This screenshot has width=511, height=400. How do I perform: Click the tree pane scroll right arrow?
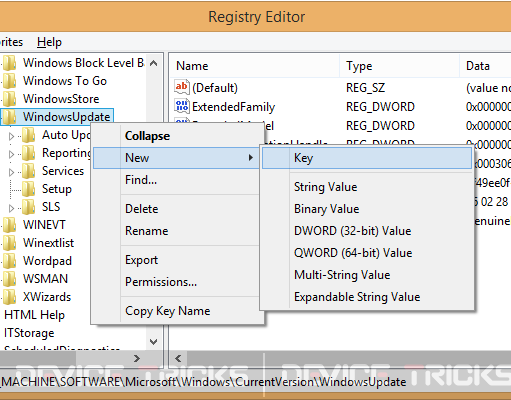tap(137, 359)
